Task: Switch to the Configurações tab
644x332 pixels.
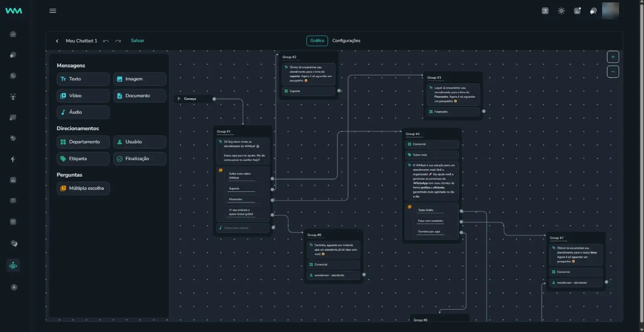Action: 346,41
